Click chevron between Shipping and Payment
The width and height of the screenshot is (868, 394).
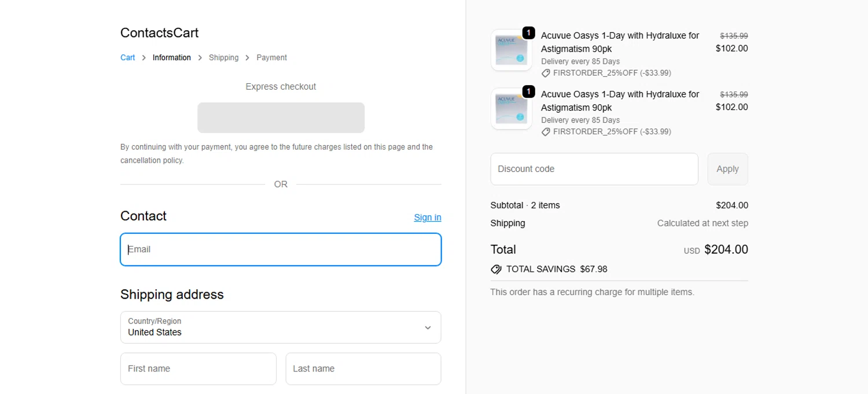(248, 58)
